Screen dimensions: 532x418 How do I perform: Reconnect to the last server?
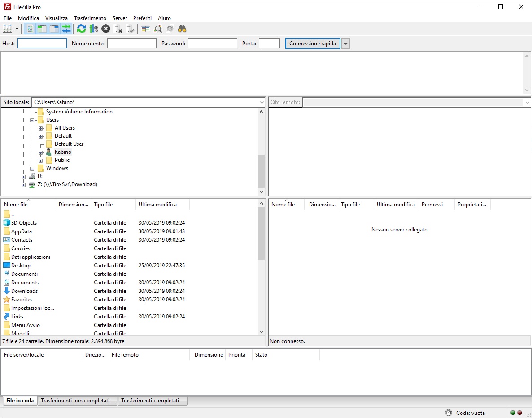click(x=130, y=29)
